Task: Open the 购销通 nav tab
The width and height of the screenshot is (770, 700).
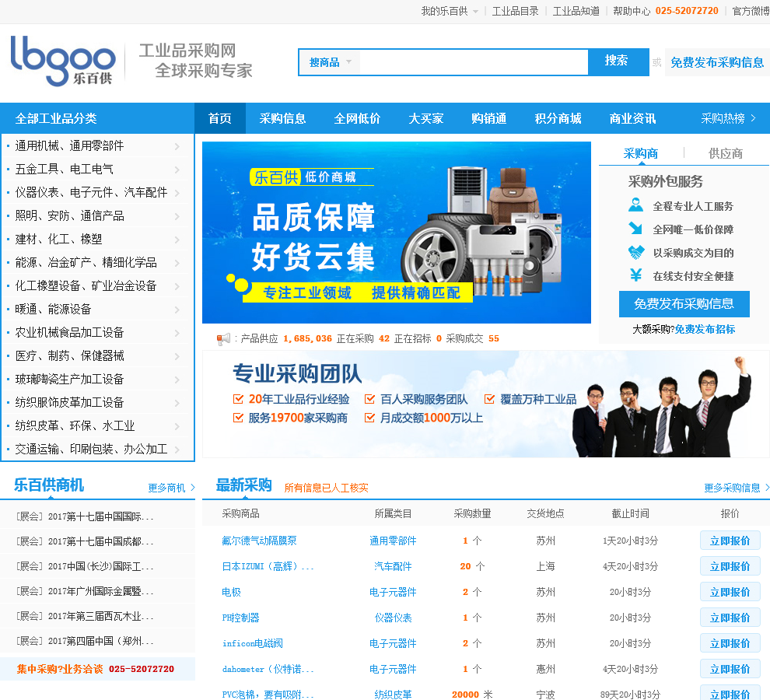Action: click(488, 118)
